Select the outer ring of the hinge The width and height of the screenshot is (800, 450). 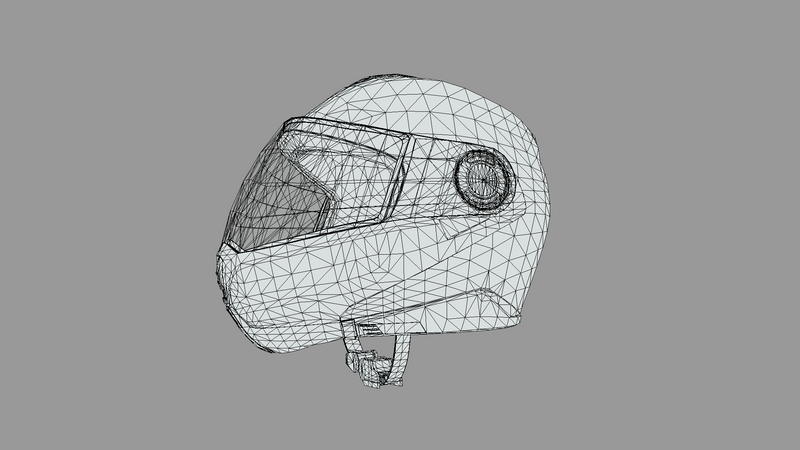(462, 180)
